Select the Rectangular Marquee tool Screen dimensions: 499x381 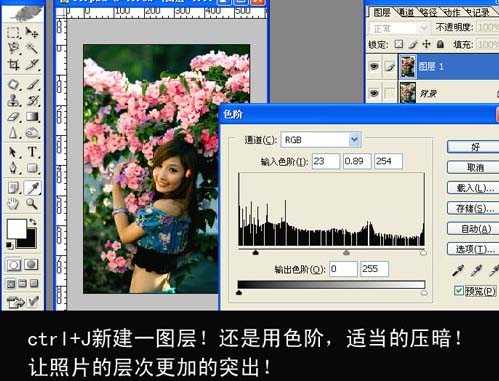pyautogui.click(x=14, y=32)
